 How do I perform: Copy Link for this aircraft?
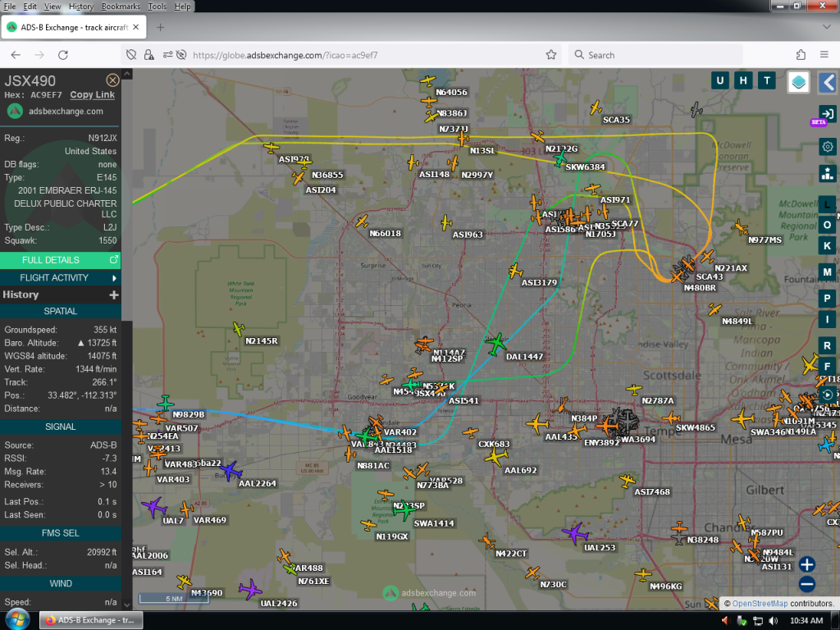[92, 94]
